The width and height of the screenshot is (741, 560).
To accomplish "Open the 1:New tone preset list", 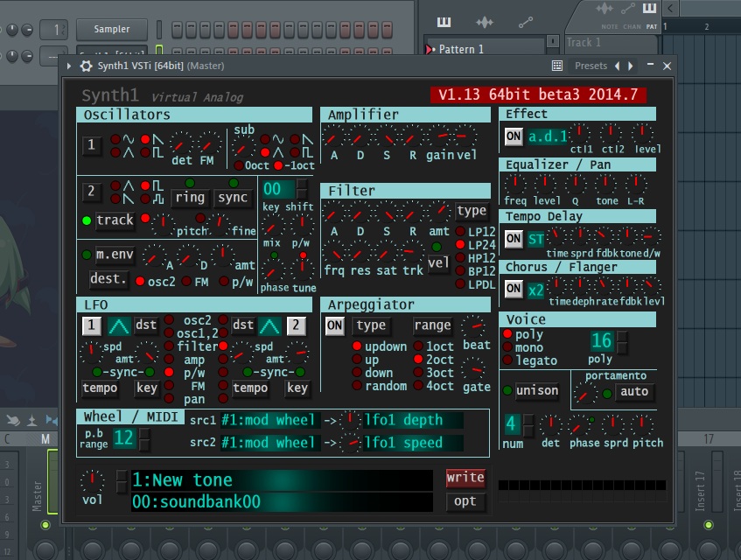I will coord(282,480).
